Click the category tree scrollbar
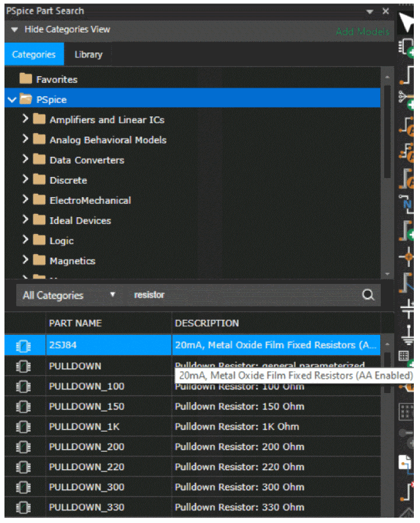The height and width of the screenshot is (523, 420). (387, 132)
